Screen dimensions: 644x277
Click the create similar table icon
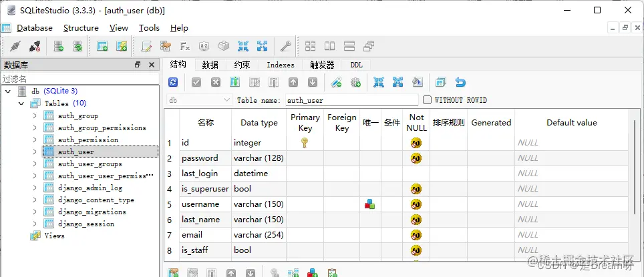[x=441, y=83]
